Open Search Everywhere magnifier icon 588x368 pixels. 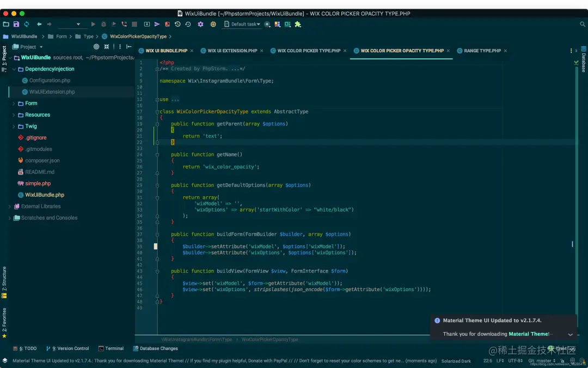click(583, 24)
